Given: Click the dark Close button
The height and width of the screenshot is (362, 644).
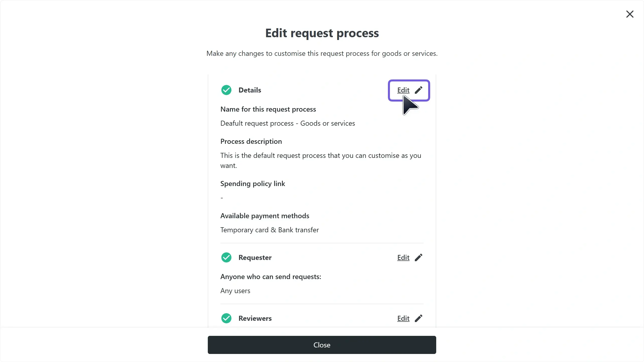Looking at the screenshot, I should tap(322, 345).
